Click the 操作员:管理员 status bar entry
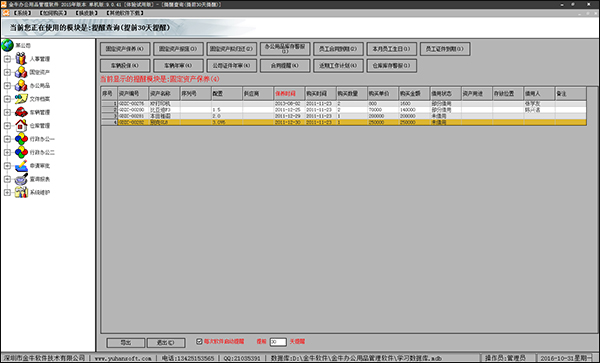600x363 pixels. (x=505, y=358)
